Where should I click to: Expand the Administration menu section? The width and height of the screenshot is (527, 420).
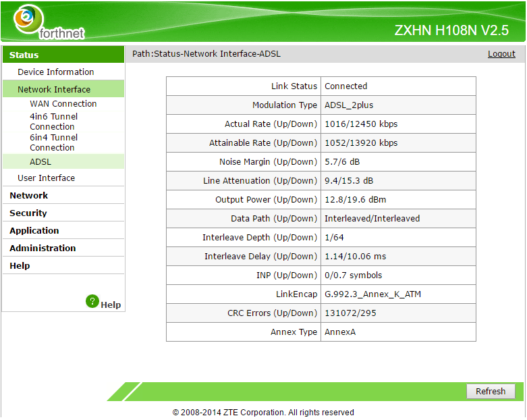point(43,248)
